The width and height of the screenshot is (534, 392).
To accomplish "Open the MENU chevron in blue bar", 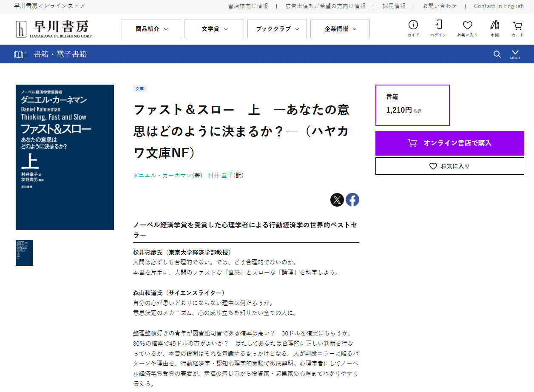I will (515, 54).
